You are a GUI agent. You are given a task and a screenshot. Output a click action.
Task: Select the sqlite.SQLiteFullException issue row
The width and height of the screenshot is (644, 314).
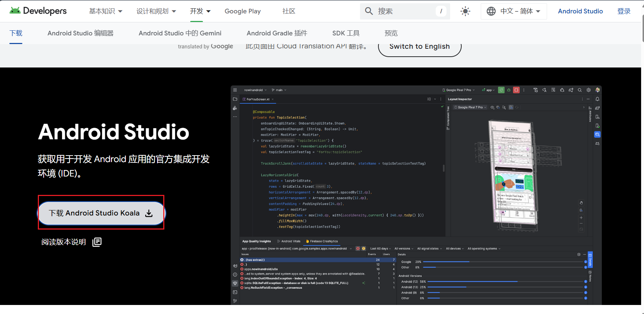coord(318,283)
